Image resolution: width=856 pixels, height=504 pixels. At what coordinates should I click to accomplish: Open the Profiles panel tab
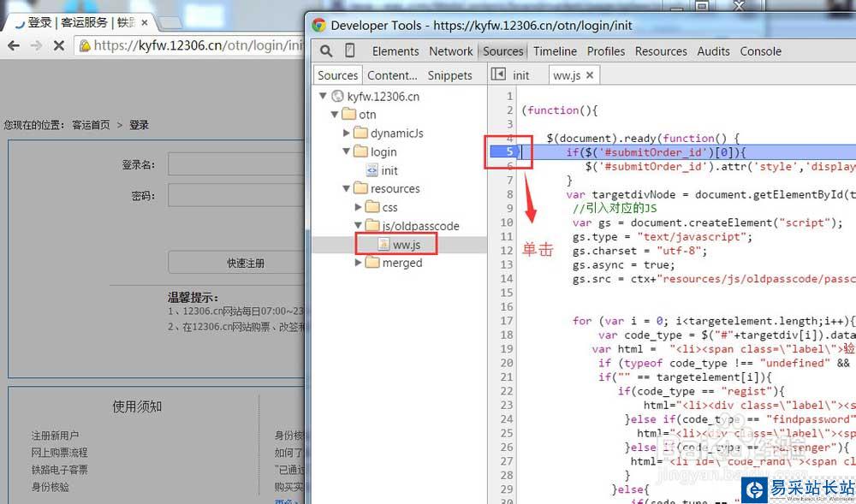pyautogui.click(x=606, y=51)
